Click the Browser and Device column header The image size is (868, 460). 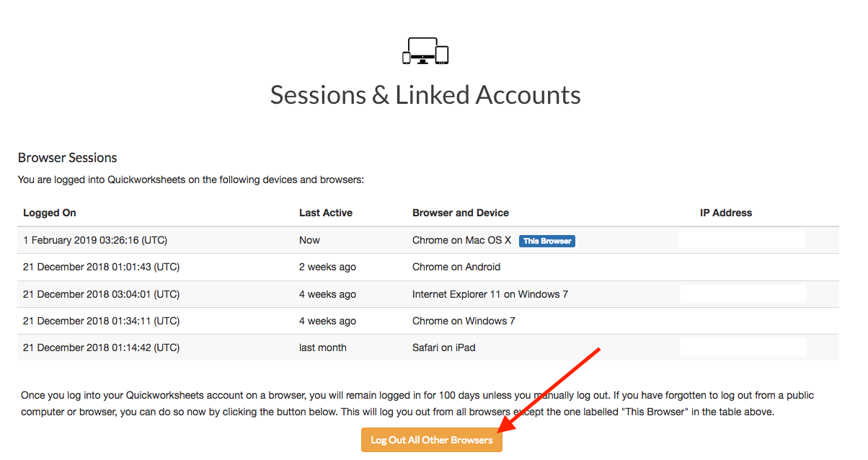(461, 213)
